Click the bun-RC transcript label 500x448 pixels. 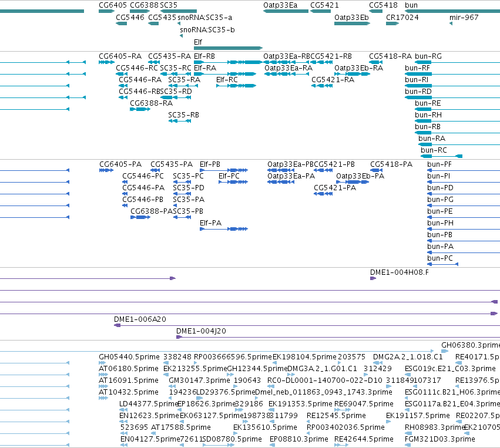point(434,150)
